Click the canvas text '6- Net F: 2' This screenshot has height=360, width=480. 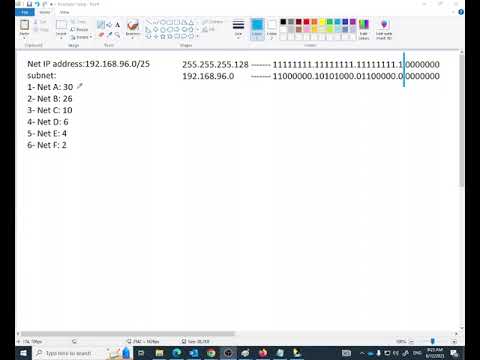(x=47, y=145)
